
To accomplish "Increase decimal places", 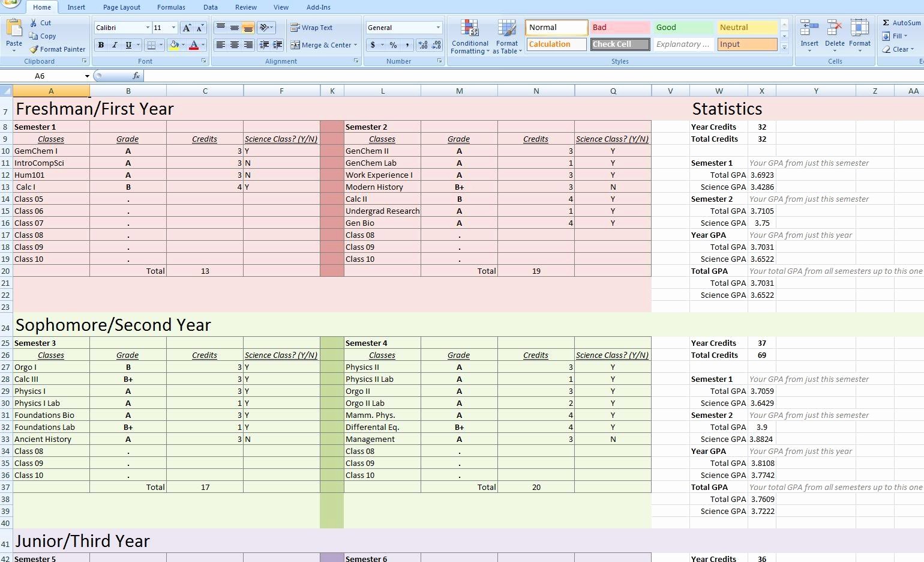I will pyautogui.click(x=422, y=44).
